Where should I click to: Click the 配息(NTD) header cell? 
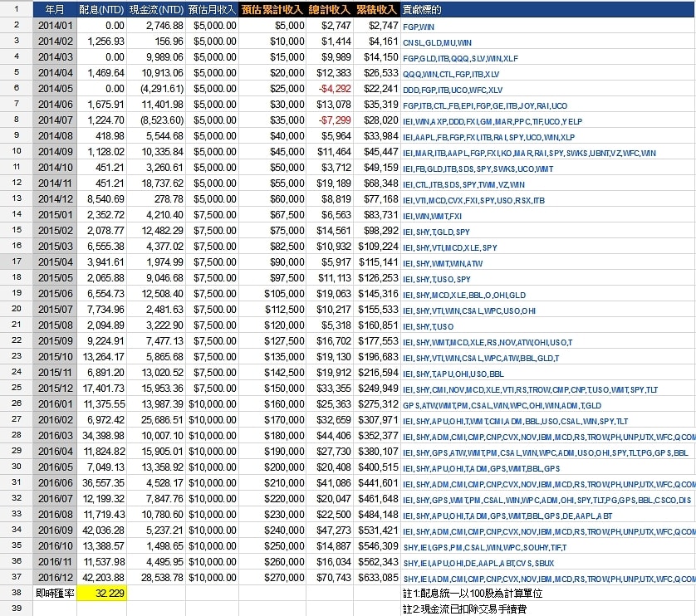click(102, 10)
